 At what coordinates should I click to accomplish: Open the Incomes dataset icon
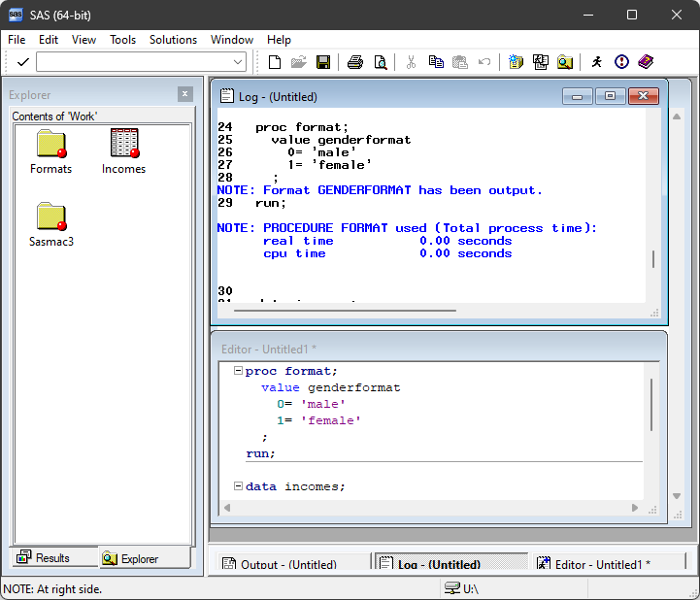(x=124, y=145)
